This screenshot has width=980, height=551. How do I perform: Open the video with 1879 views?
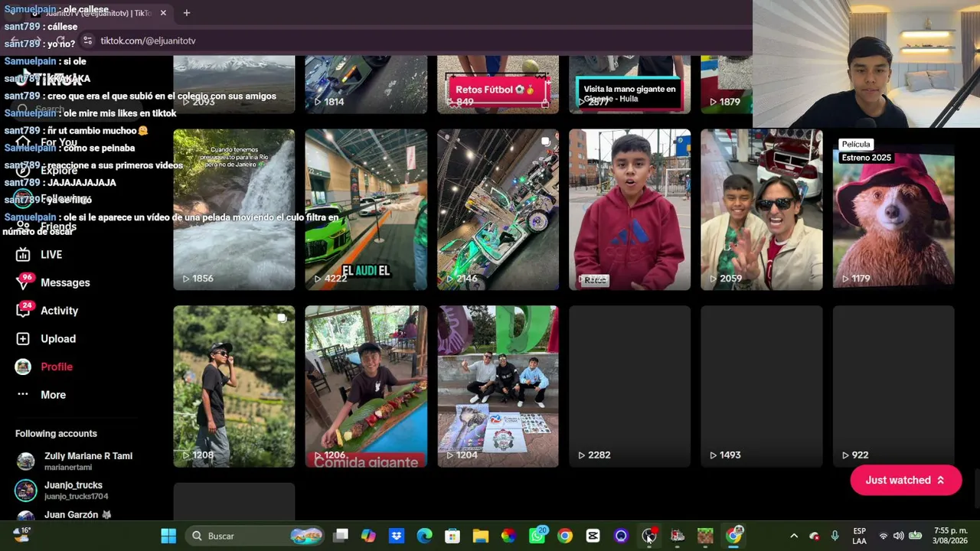[x=727, y=84]
